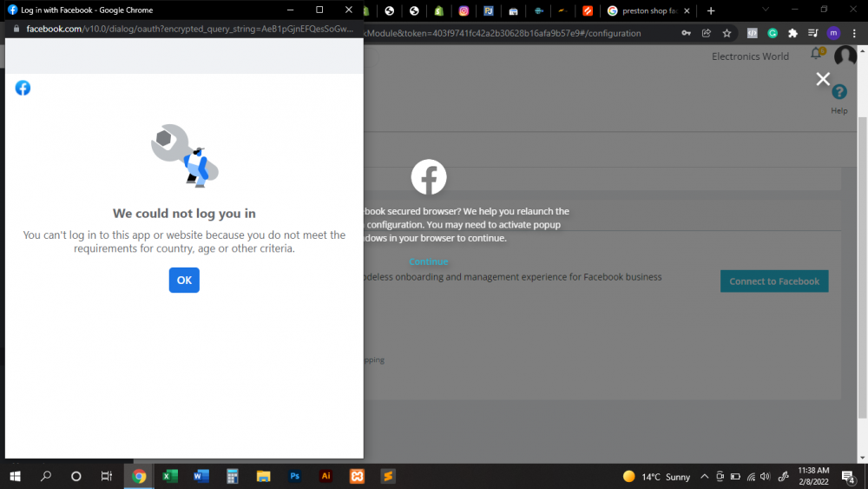The image size is (868, 489).
Task: Open Photoshop from the taskbar
Action: [x=294, y=476]
